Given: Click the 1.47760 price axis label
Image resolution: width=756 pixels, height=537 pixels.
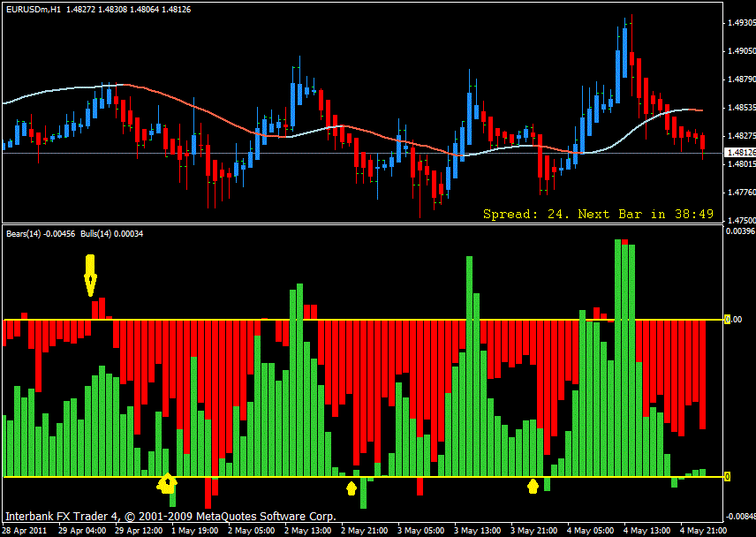Looking at the screenshot, I should pos(742,193).
